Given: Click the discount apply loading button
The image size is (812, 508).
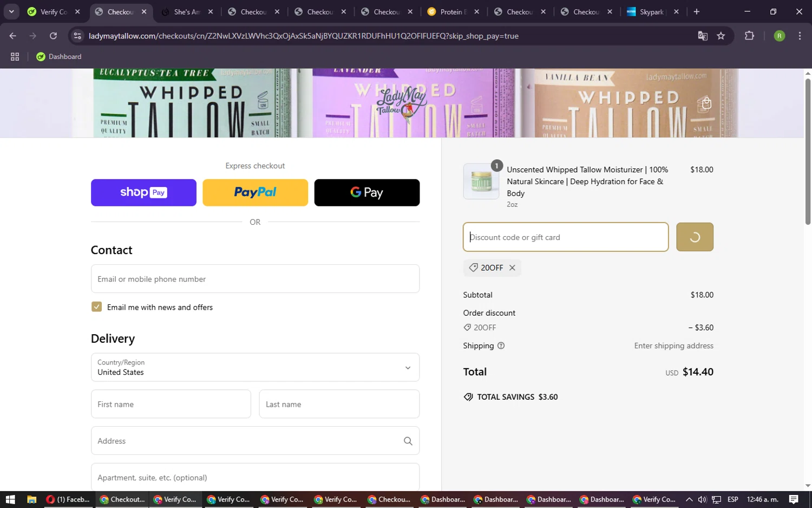Looking at the screenshot, I should click(x=695, y=237).
